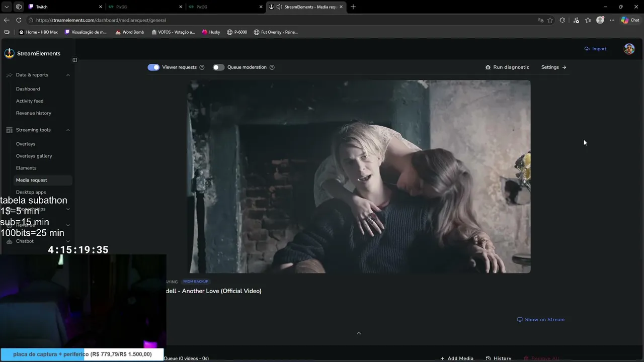
Task: Click the History clock icon
Action: 488,358
